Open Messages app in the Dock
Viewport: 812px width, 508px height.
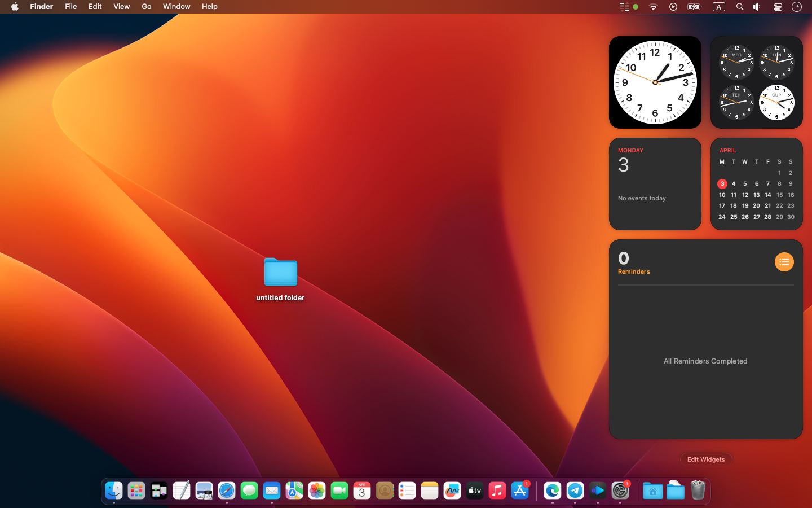pyautogui.click(x=249, y=491)
